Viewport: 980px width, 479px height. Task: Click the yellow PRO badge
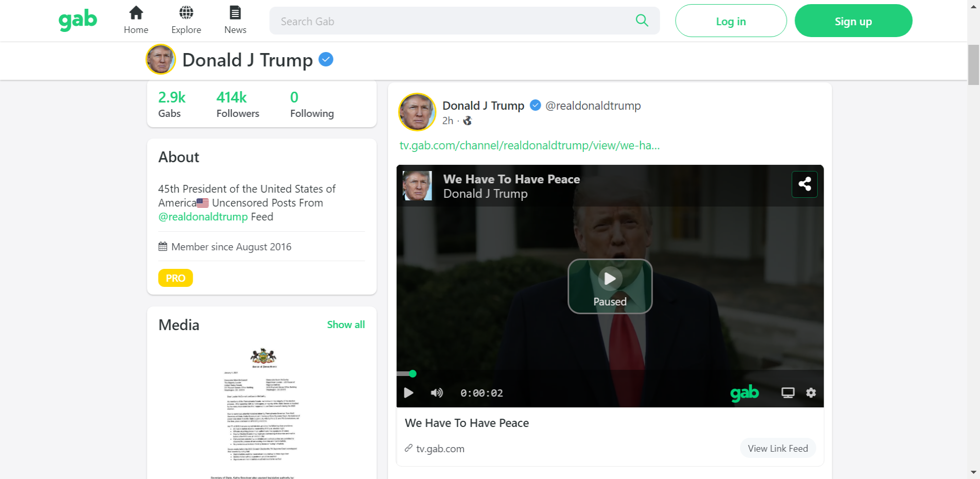[x=176, y=278]
